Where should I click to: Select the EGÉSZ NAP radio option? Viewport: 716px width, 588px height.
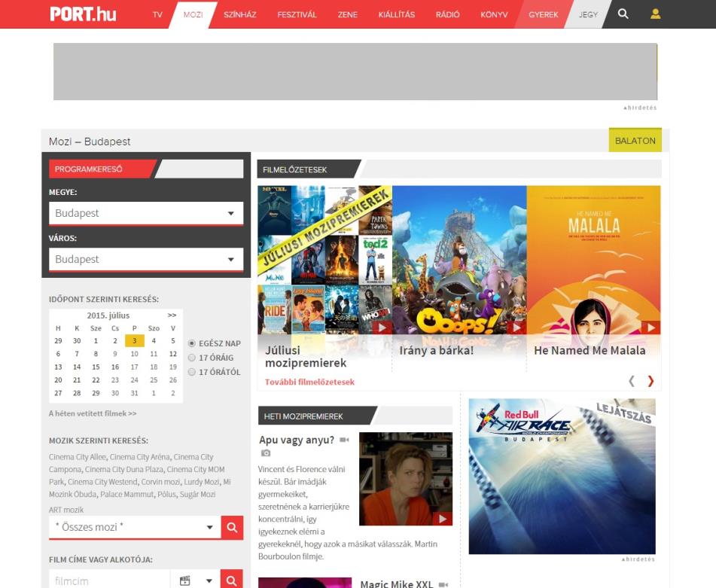coord(192,343)
